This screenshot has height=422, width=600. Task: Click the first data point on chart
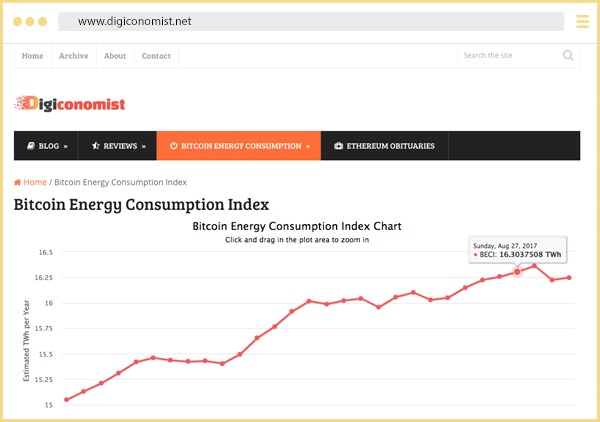[66, 400]
